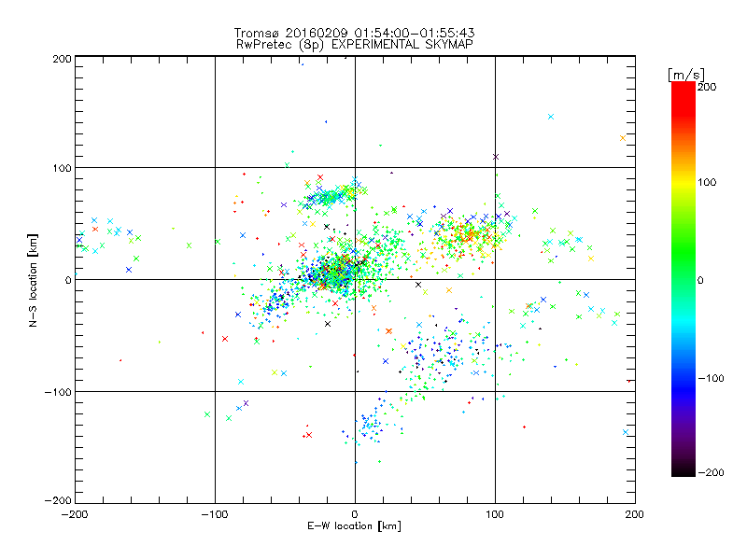This screenshot has height=560, width=747.
Task: Click the x-axis tick label '-200'
Action: tap(75, 515)
